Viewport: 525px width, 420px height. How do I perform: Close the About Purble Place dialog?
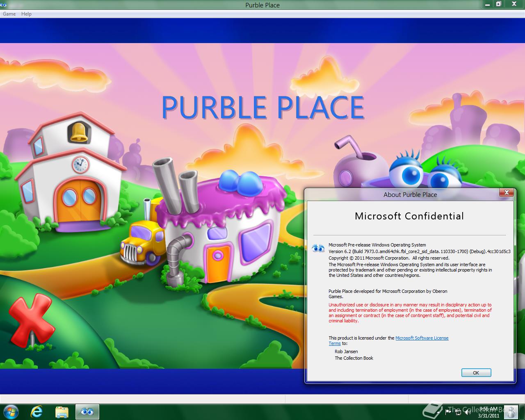pyautogui.click(x=507, y=192)
